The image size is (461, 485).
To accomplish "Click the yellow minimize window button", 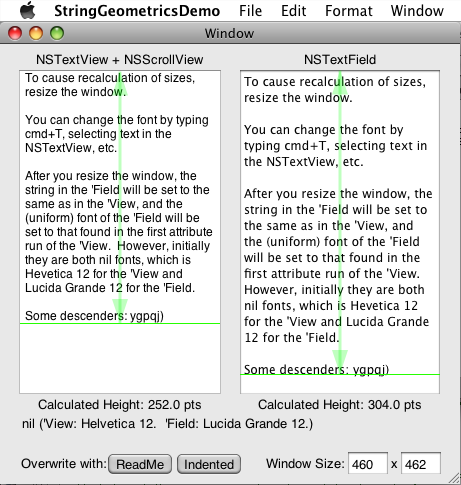I will (x=36, y=33).
